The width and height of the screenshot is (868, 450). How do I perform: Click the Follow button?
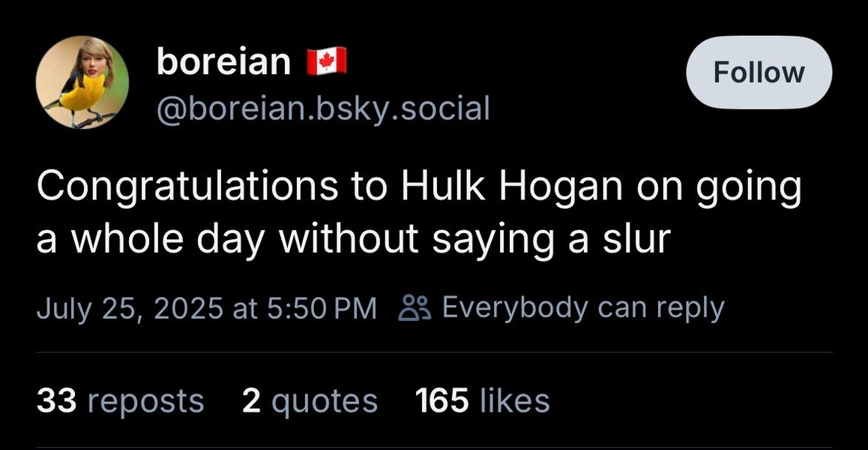[759, 73]
